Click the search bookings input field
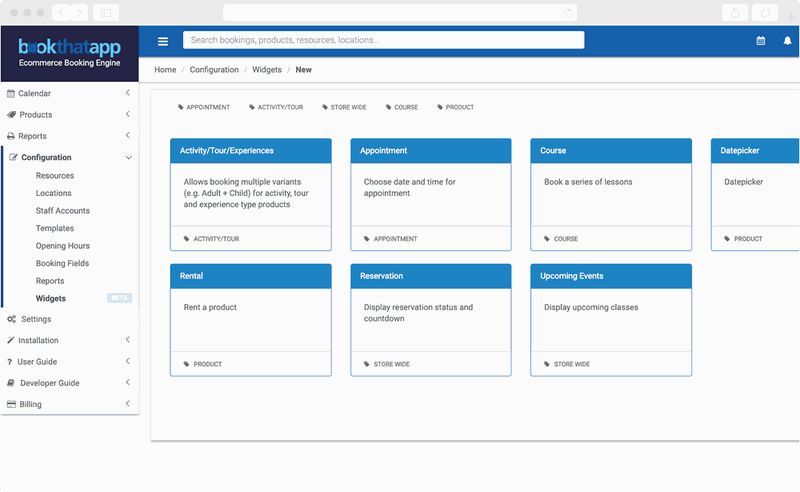Screen dimensions: 800x492 (384, 40)
